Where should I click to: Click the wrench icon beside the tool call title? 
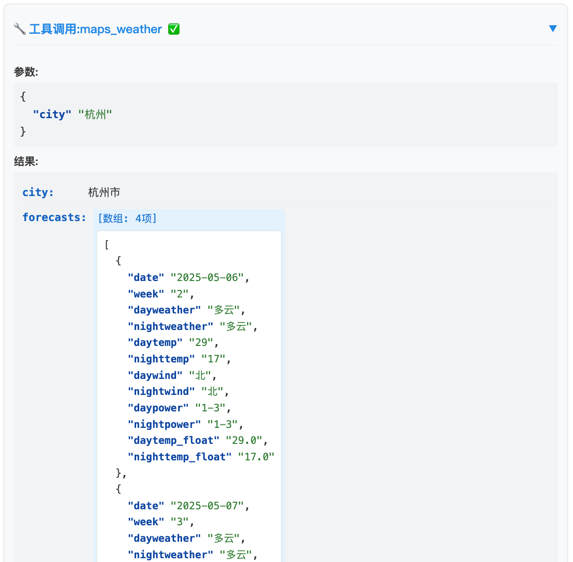(20, 29)
